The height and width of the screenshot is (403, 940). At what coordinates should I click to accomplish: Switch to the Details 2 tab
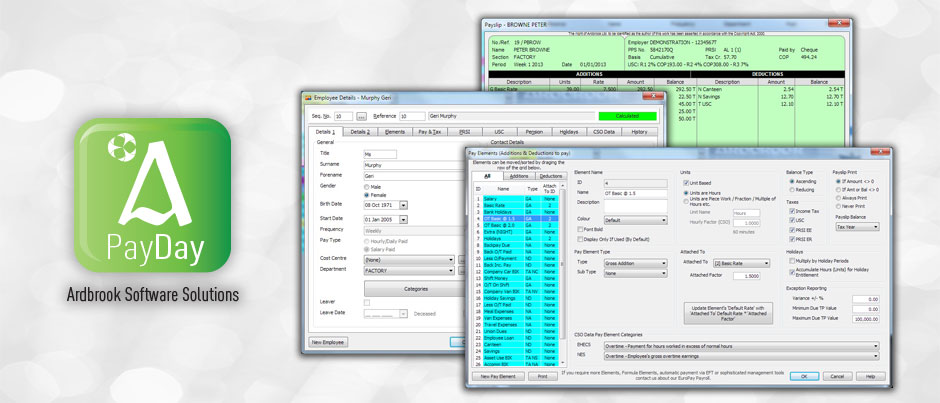pos(360,132)
